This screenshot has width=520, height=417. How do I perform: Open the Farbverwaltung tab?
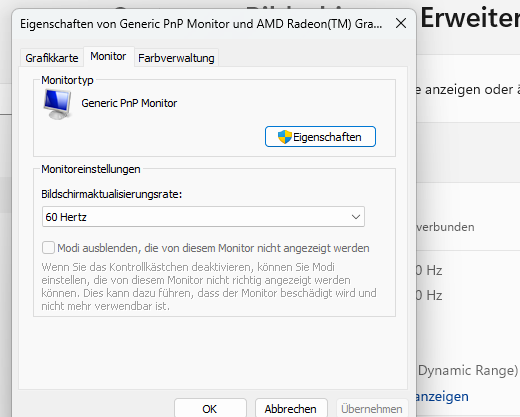[176, 58]
